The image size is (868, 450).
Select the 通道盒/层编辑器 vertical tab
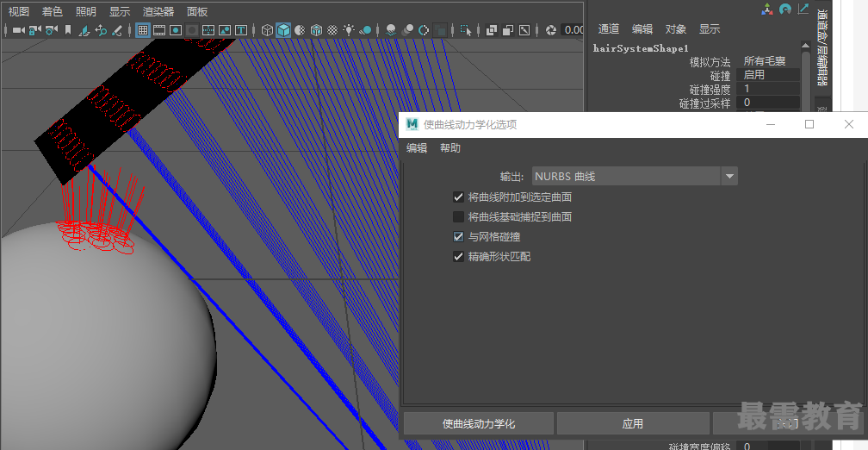point(822,47)
